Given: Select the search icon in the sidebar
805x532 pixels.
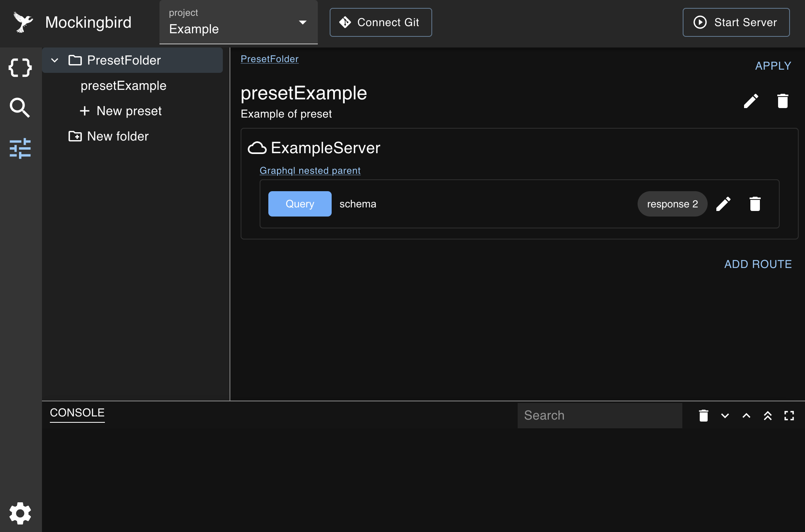Looking at the screenshot, I should (x=20, y=108).
